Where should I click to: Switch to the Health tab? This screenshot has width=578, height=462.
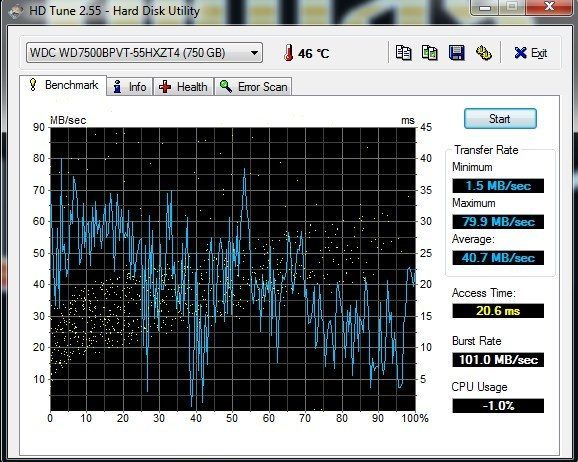[183, 87]
